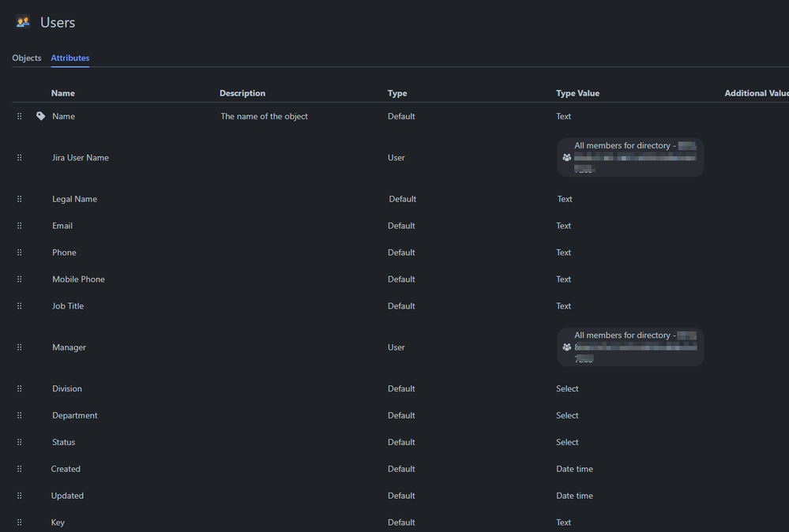Select the Department attribute name

[75, 415]
